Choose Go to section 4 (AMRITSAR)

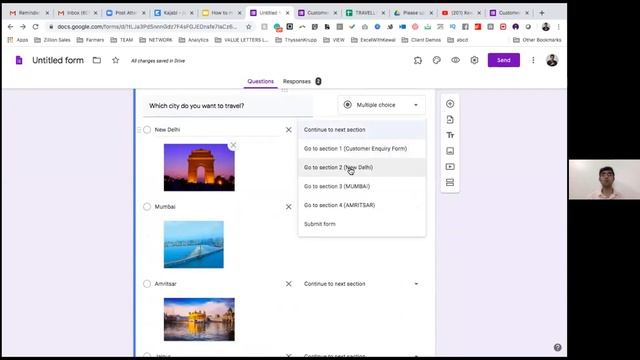362,205
